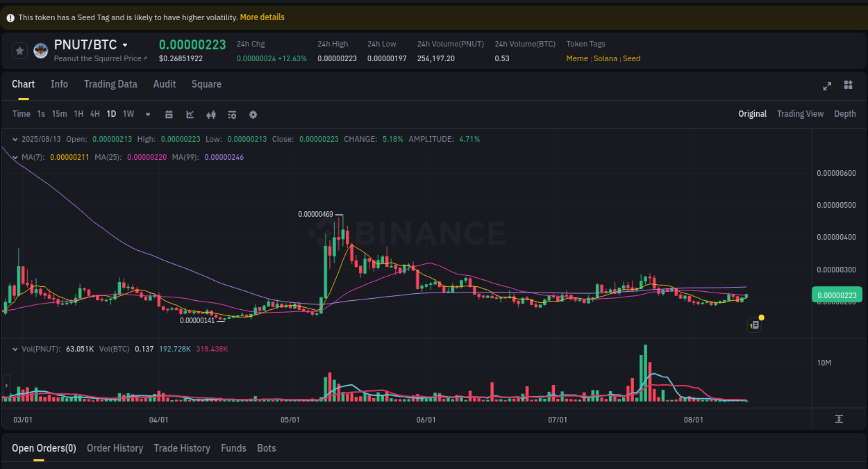Switch to the Trading Data tab
Image resolution: width=868 pixels, height=469 pixels.
point(110,84)
